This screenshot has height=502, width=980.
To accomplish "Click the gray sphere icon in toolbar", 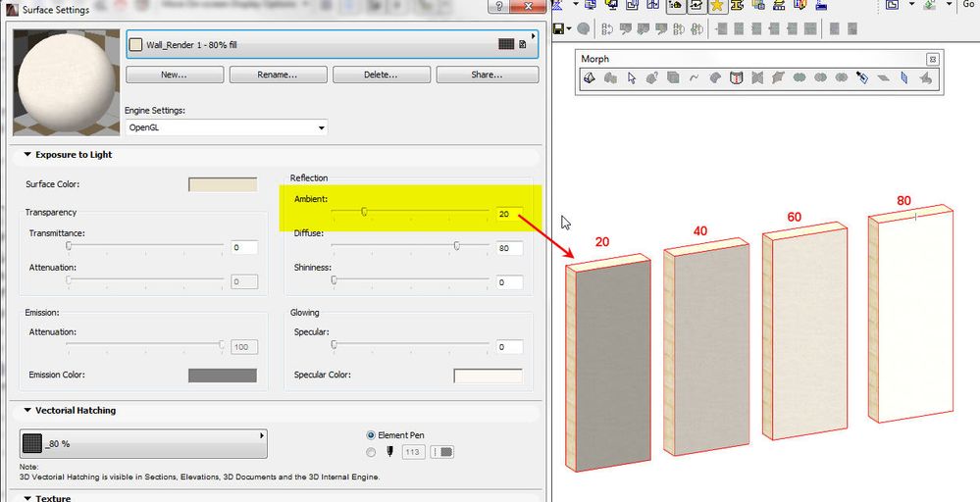I will click(x=583, y=28).
